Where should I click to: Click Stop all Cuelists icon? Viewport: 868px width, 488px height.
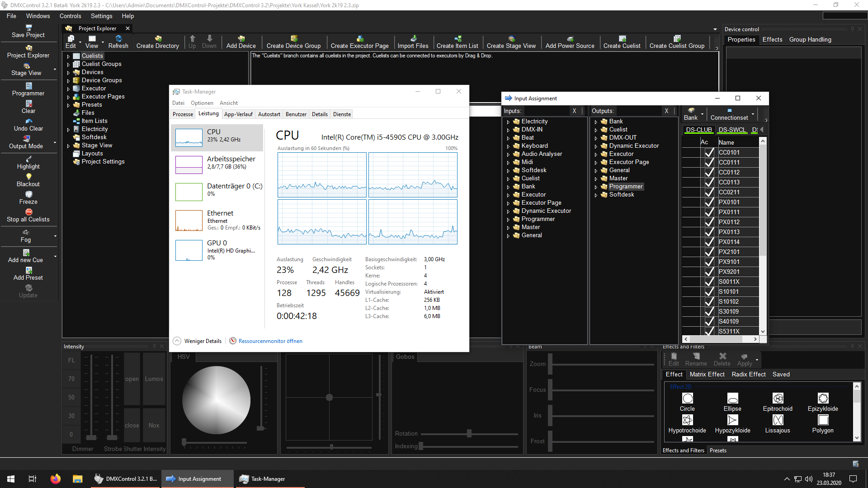(28, 212)
